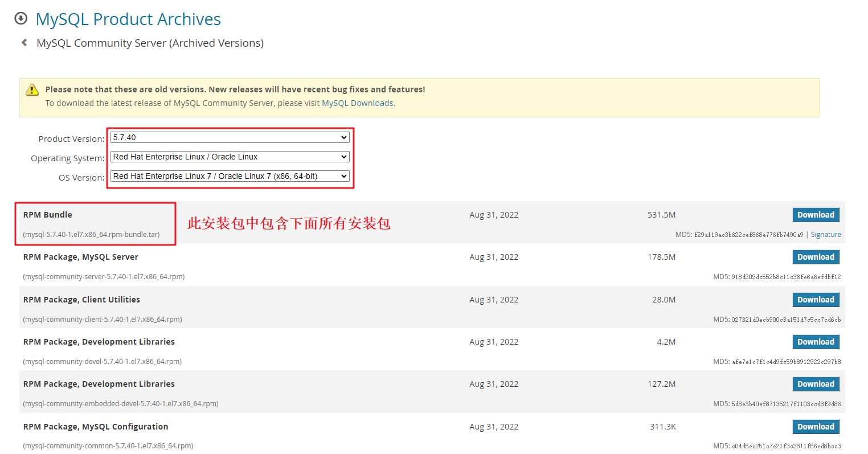Open the Signature link for RPM Bundle

tap(826, 235)
